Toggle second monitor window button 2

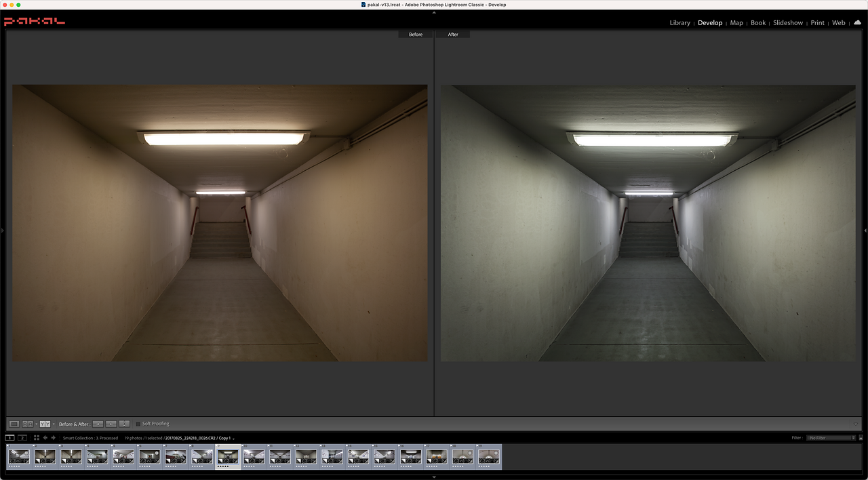click(x=22, y=438)
